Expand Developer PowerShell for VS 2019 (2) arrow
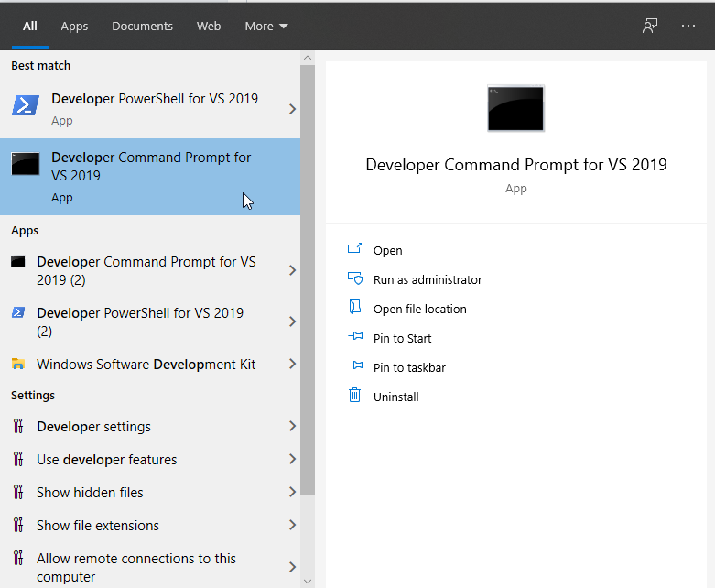This screenshot has height=588, width=715. click(x=292, y=321)
